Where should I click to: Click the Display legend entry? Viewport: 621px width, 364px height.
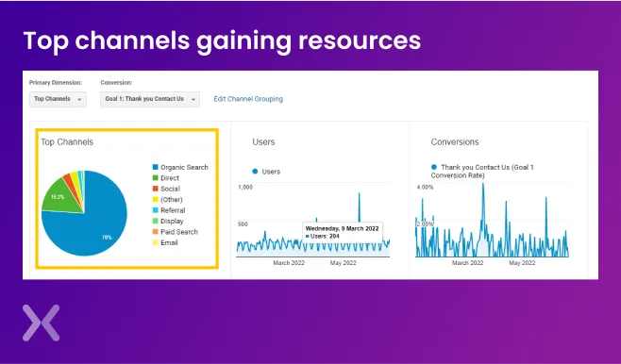tap(168, 222)
